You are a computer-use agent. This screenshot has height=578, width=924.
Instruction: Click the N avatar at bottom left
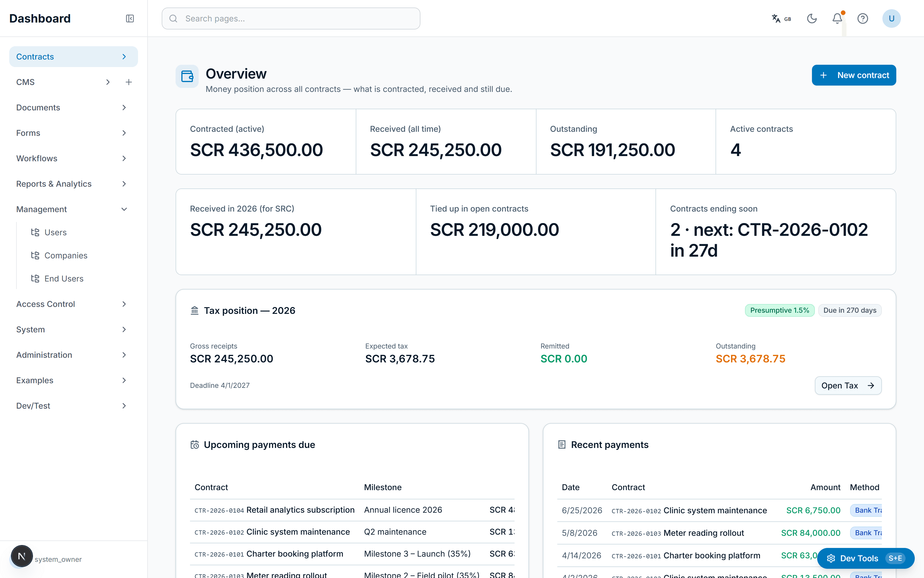pyautogui.click(x=22, y=556)
